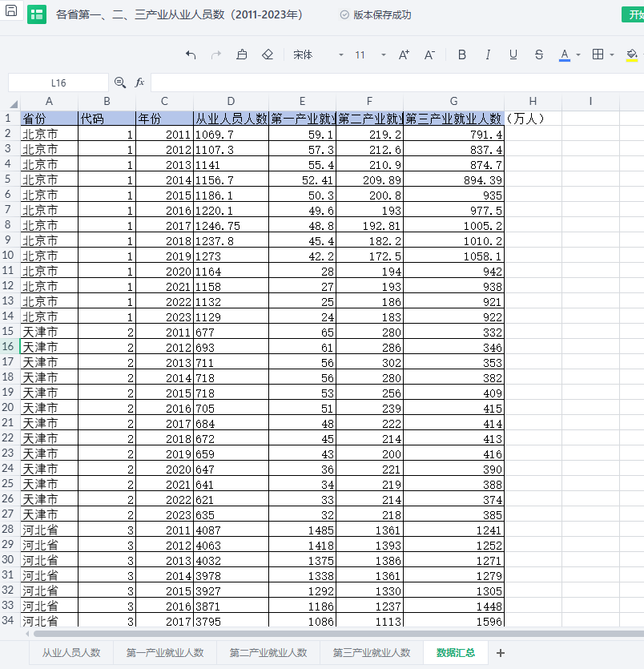The width and height of the screenshot is (644, 669).
Task: Select header cell 年份
Action: 164,119
